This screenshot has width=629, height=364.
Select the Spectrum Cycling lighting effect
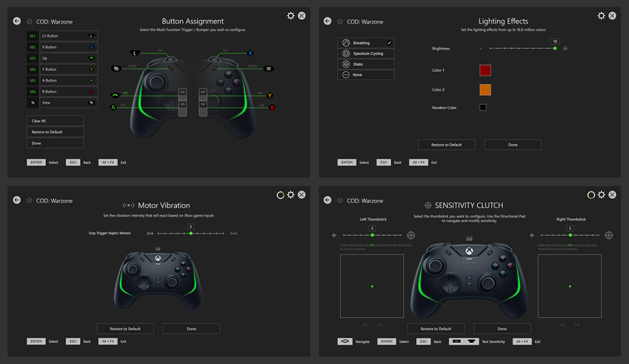coord(366,53)
